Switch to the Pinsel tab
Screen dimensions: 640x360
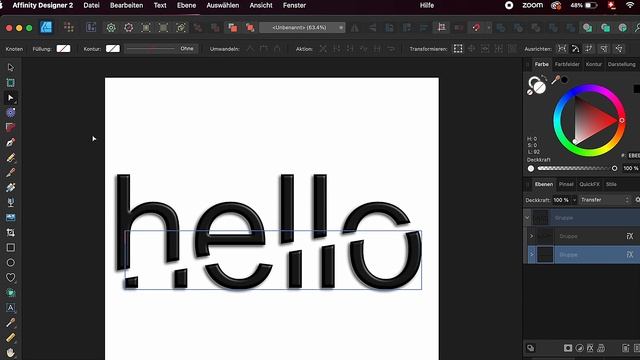(x=566, y=184)
